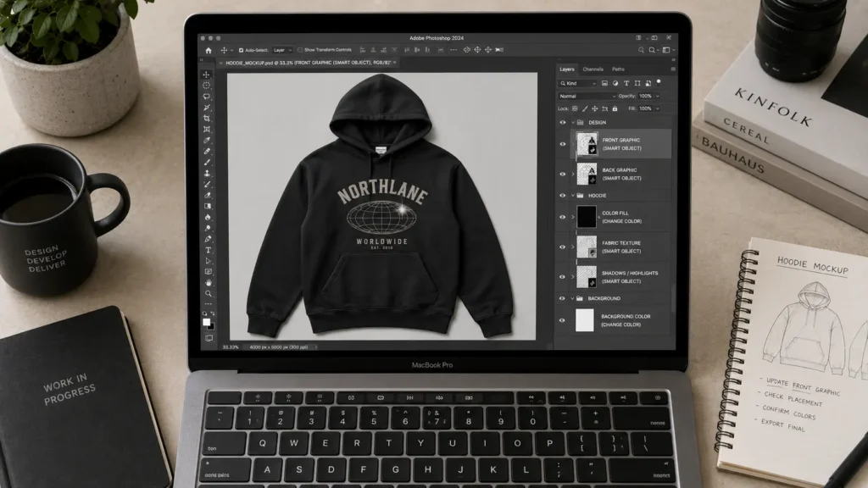This screenshot has width=868, height=488.
Task: Click the 33.33% zoom field in status bar
Action: (231, 347)
